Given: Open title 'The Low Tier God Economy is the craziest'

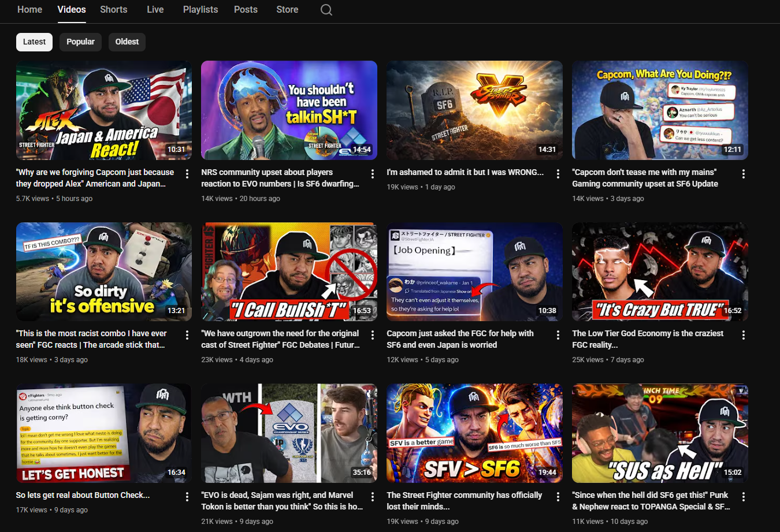Looking at the screenshot, I should [x=648, y=339].
